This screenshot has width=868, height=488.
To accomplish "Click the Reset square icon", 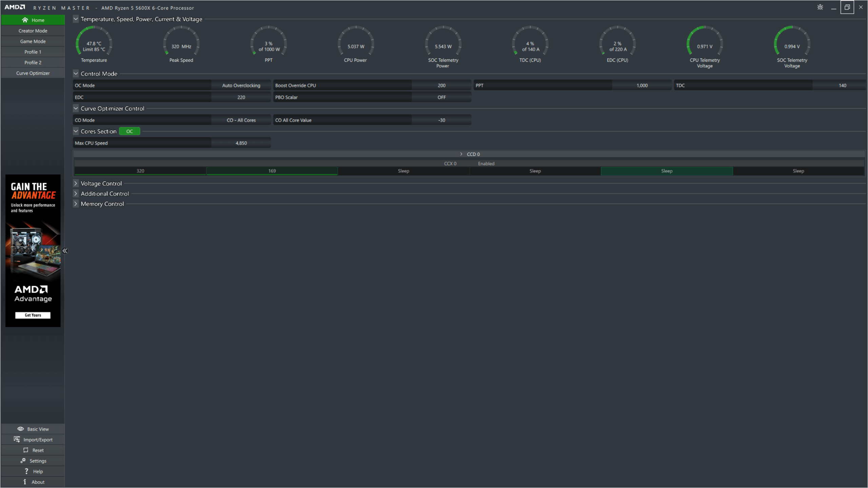I will click(x=26, y=450).
